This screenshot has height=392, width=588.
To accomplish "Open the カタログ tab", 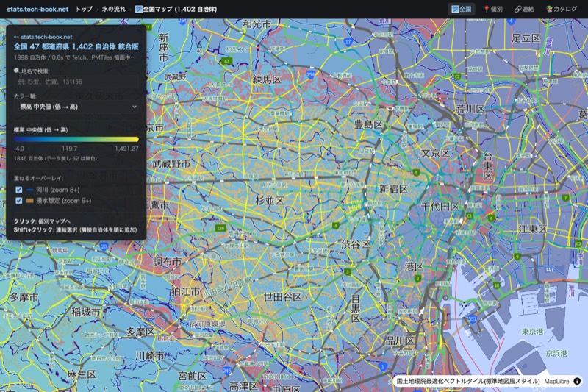I will click(x=562, y=9).
